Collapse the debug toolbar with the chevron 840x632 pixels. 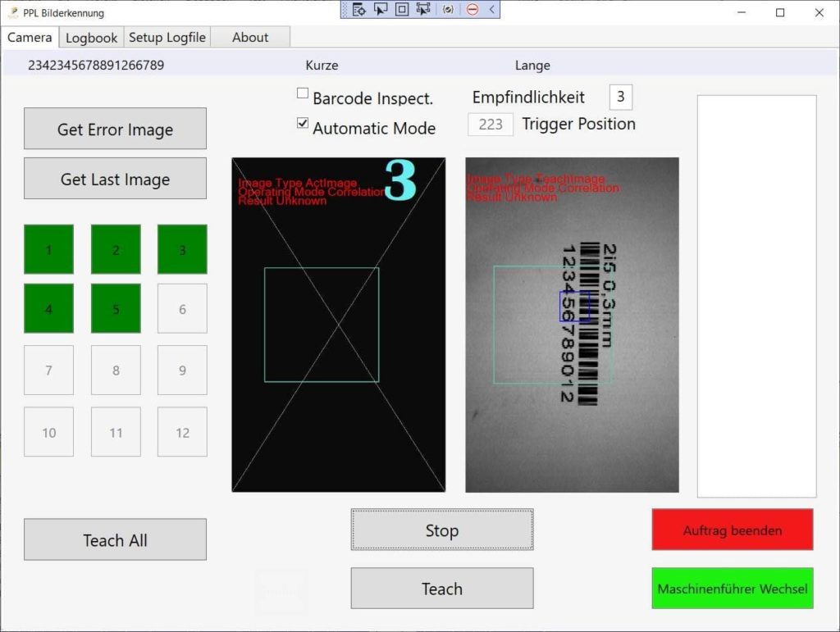pyautogui.click(x=491, y=10)
